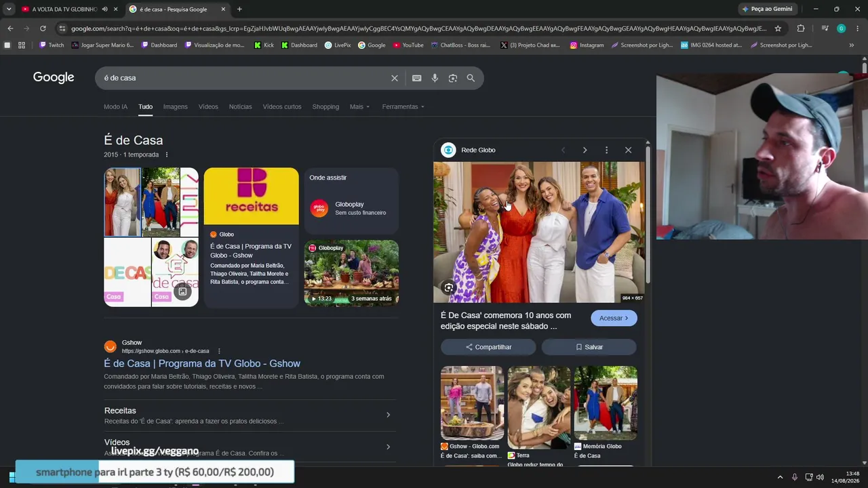Viewport: 868px width, 488px height.
Task: Open more options in the image preview panel
Action: point(606,150)
